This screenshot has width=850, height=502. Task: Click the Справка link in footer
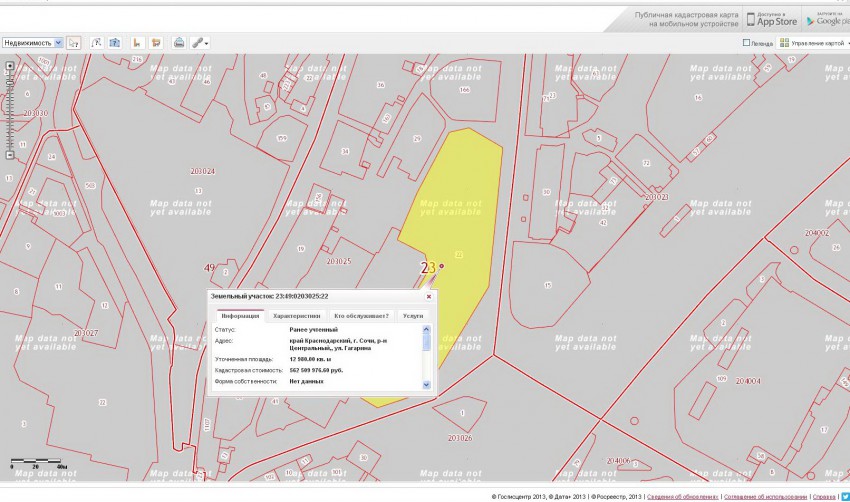[824, 496]
